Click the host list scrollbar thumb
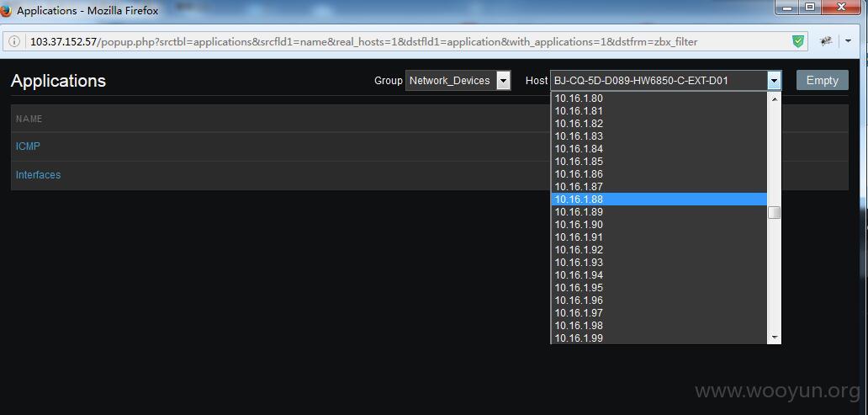The image size is (868, 415). tap(775, 212)
